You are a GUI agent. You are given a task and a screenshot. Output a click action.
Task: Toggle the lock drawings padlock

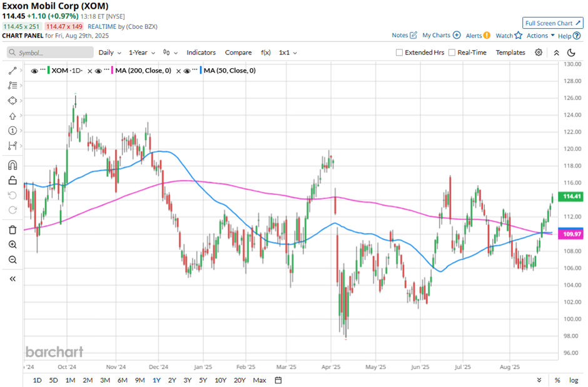tap(13, 180)
